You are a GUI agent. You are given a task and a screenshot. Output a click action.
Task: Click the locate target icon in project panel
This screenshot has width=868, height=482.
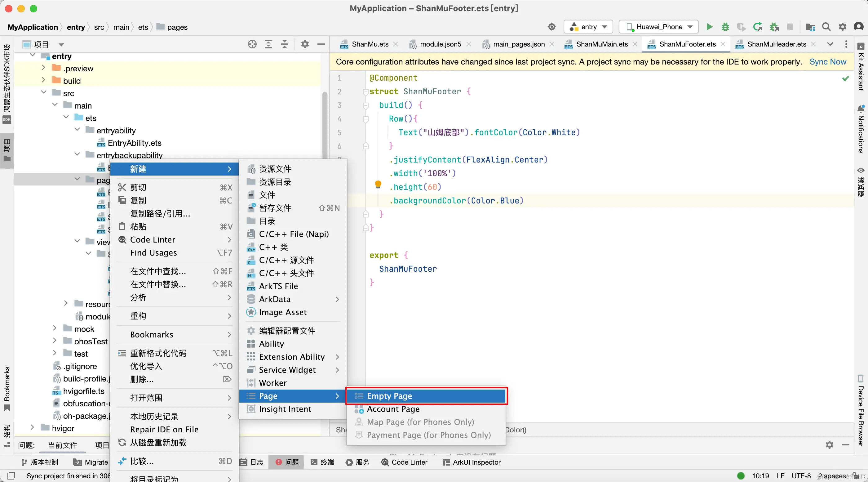[x=252, y=44]
